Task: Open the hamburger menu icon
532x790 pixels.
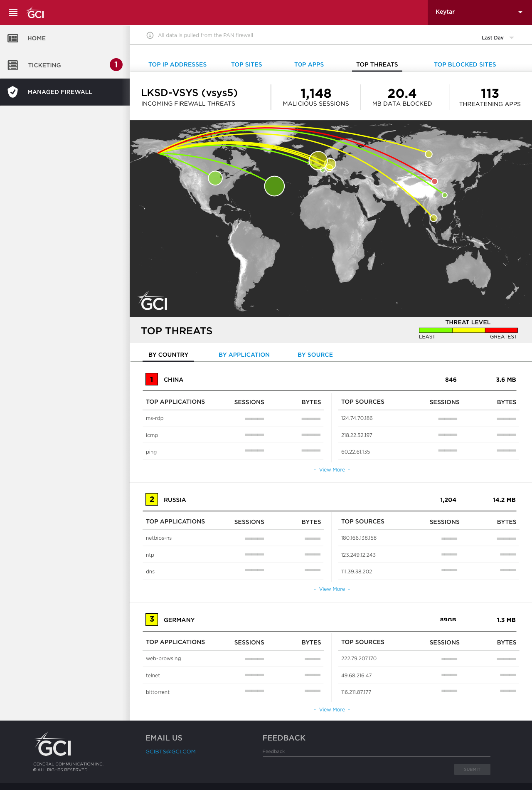Action: point(13,12)
